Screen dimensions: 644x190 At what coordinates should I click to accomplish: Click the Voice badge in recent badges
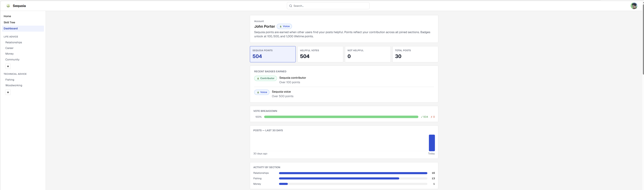(x=262, y=92)
